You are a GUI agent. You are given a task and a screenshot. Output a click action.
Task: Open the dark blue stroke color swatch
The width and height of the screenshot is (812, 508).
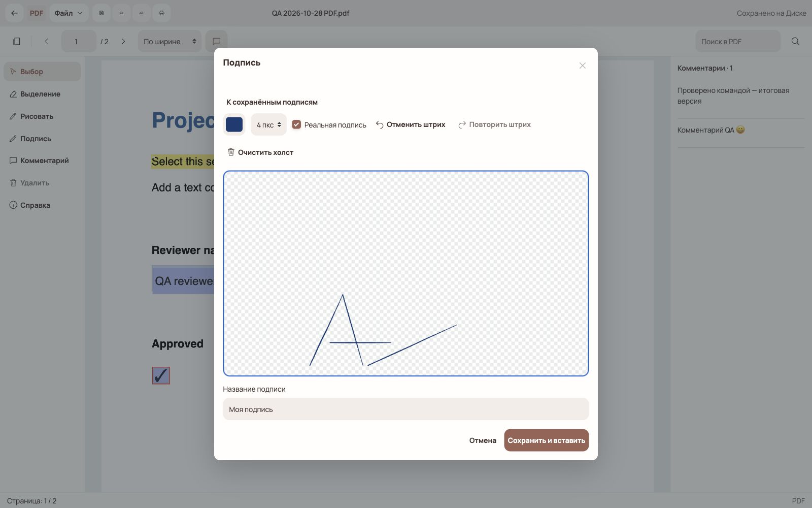click(234, 124)
